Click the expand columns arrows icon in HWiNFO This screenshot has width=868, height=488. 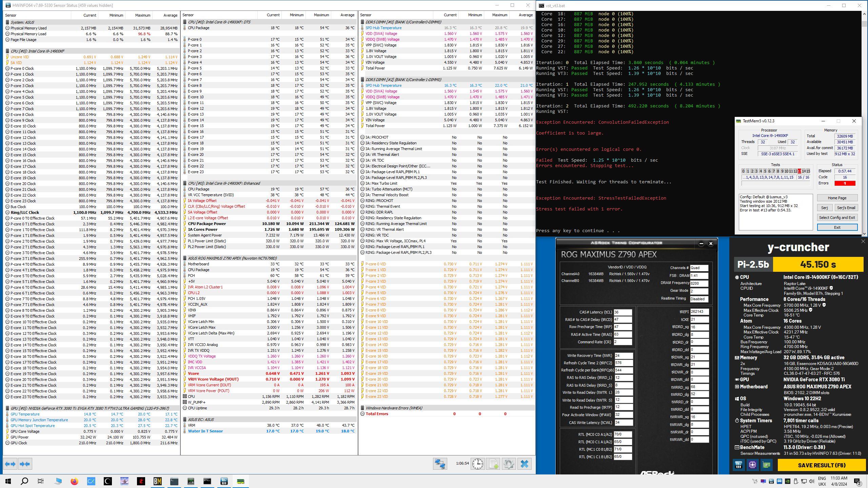coord(10,464)
